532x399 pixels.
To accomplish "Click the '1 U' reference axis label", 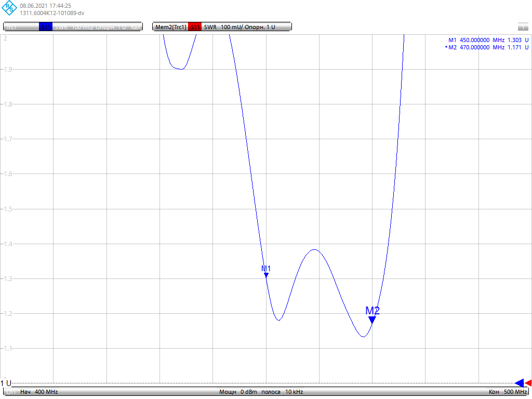I will [x=6, y=383].
